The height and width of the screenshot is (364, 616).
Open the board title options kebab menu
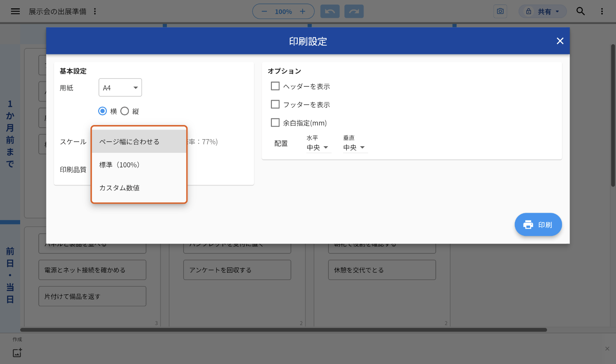tap(95, 11)
